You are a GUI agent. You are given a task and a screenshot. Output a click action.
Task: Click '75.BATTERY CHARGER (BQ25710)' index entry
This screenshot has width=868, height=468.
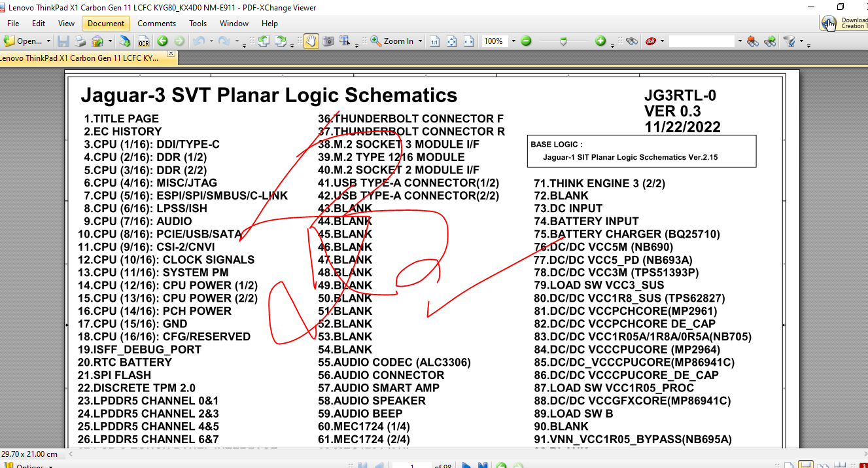tap(627, 234)
